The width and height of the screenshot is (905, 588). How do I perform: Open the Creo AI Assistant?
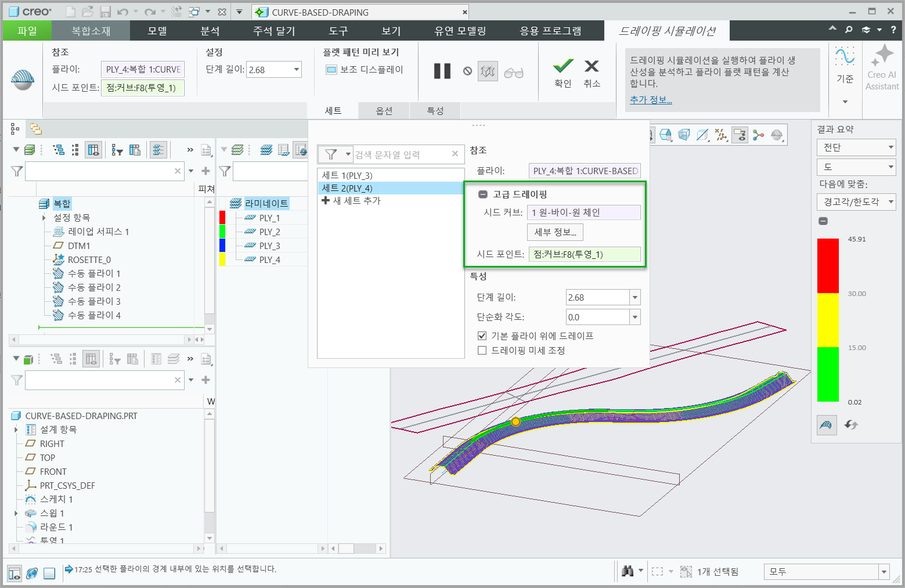point(882,68)
